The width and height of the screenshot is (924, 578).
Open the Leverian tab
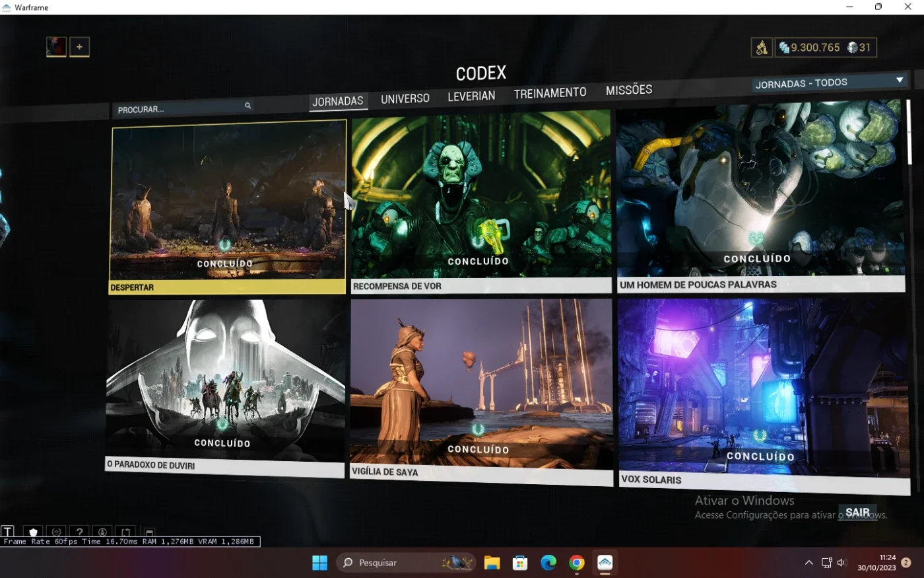tap(471, 96)
